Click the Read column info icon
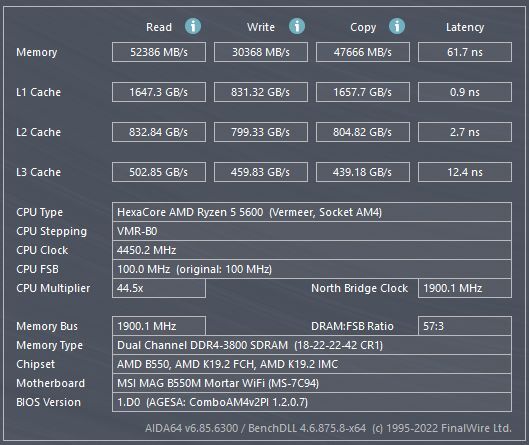The image size is (529, 445). [193, 26]
